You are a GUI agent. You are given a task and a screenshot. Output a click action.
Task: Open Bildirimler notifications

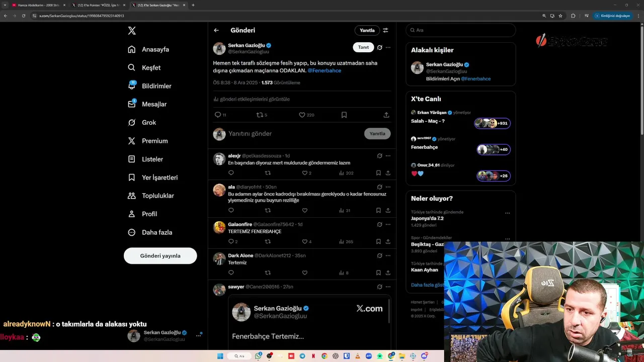[149, 86]
